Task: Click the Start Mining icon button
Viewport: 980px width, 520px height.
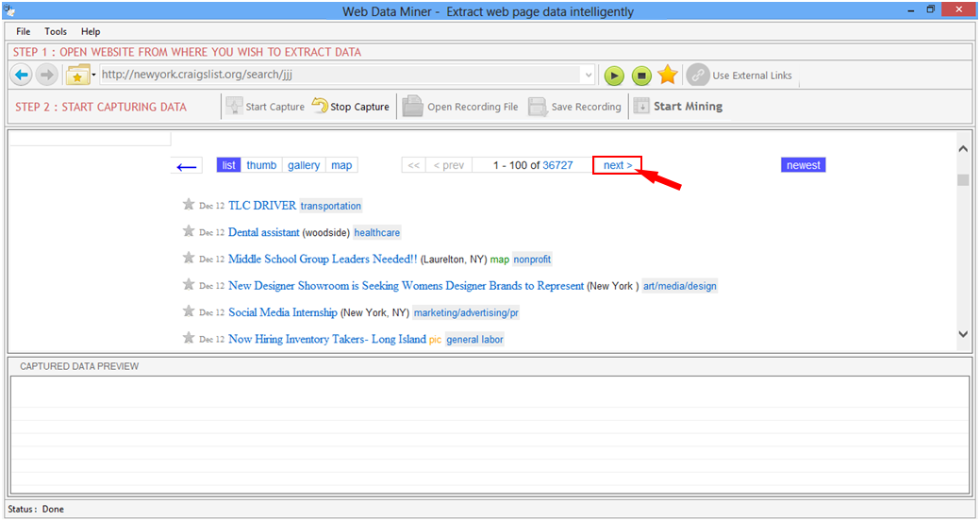Action: click(641, 107)
